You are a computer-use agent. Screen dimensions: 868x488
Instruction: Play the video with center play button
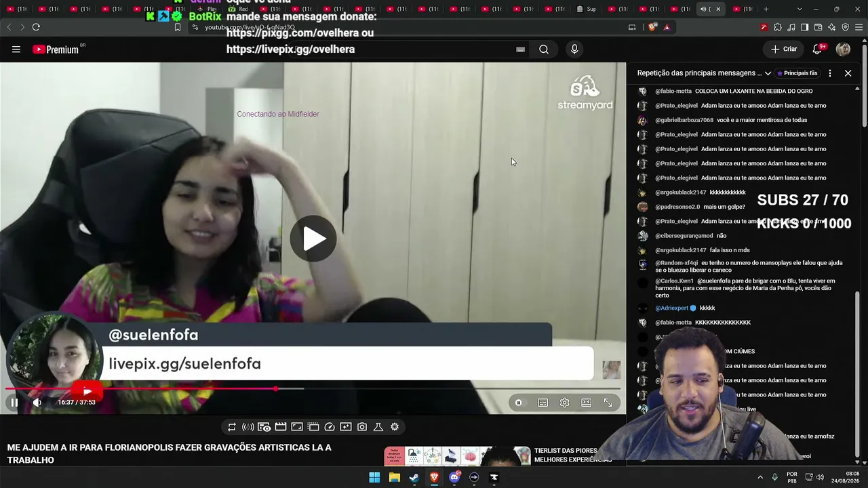click(313, 239)
